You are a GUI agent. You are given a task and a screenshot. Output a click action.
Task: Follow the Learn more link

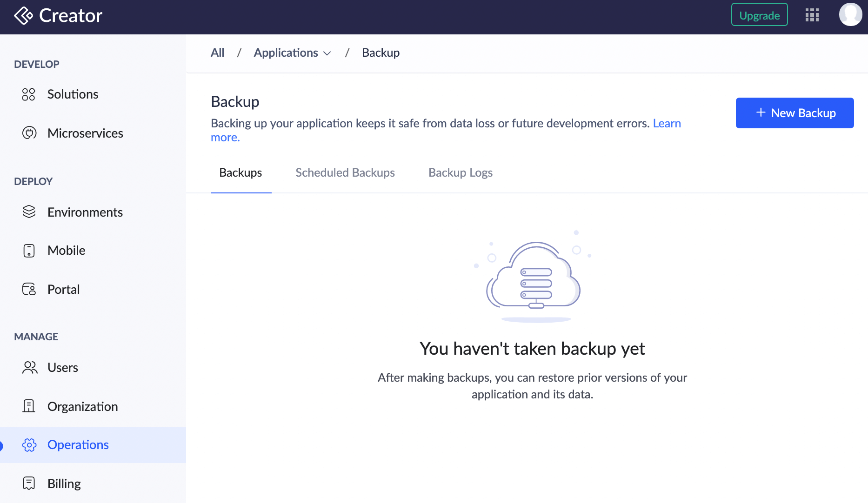667,124
